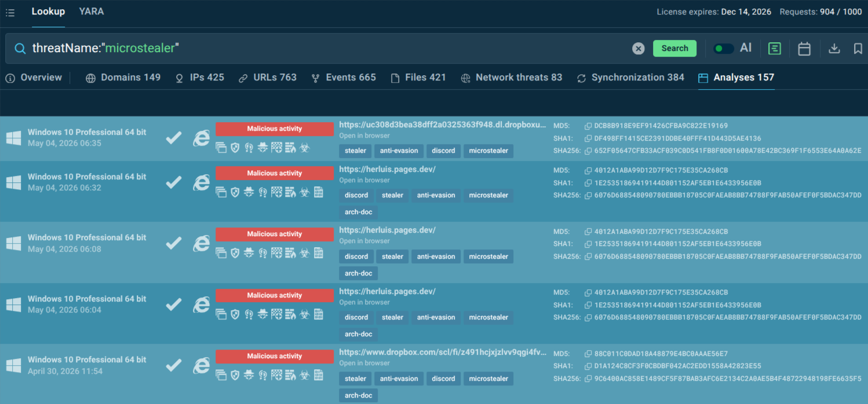The width and height of the screenshot is (868, 404).
Task: Switch to the YARA tab
Action: click(x=92, y=12)
